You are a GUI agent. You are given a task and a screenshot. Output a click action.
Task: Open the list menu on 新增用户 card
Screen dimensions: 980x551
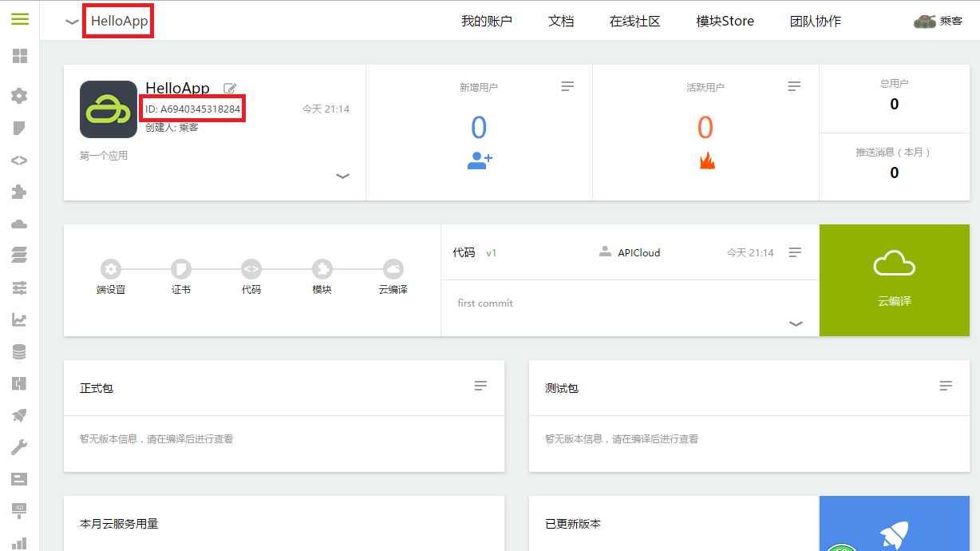(x=567, y=85)
